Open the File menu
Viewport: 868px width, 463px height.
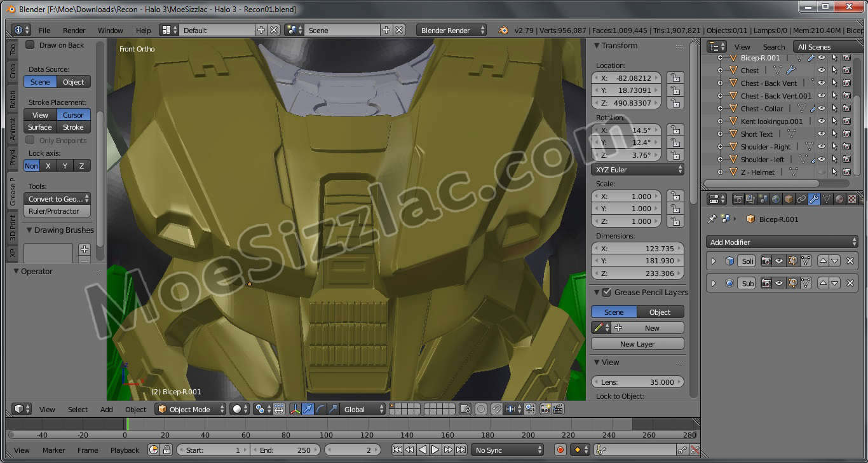click(44, 31)
